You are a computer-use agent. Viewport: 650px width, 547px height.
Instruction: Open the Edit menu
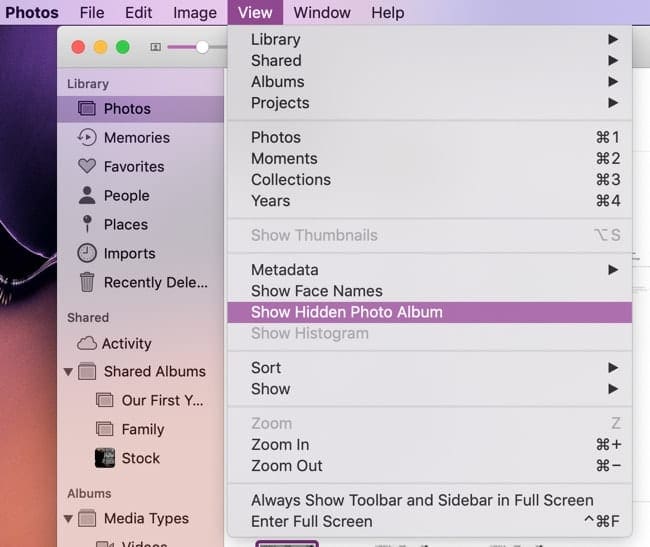point(138,12)
